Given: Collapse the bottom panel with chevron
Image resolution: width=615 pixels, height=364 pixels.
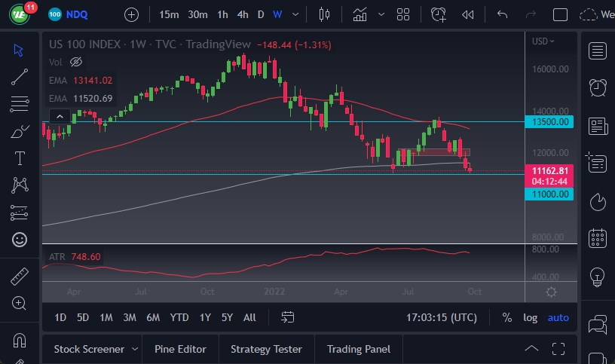Looking at the screenshot, I should coord(531,349).
